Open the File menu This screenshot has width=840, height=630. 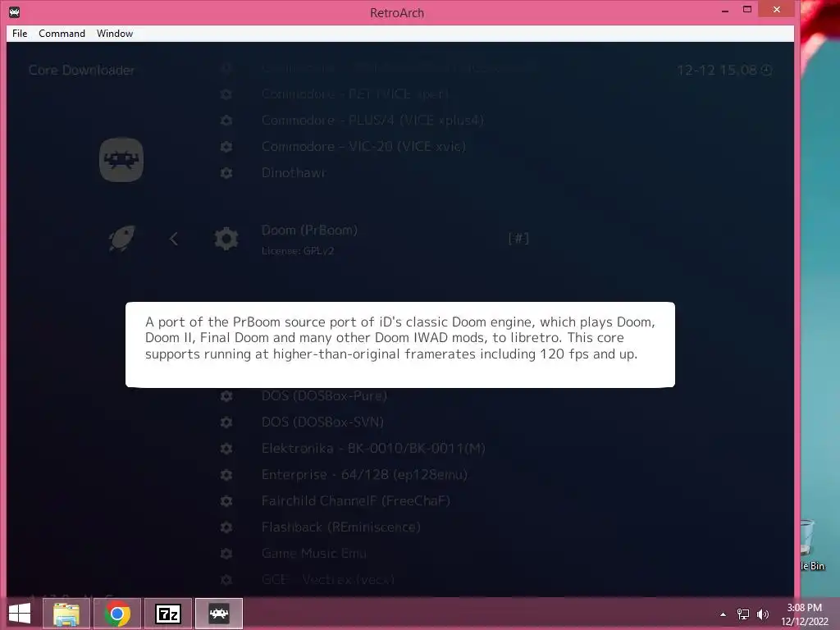[x=20, y=33]
